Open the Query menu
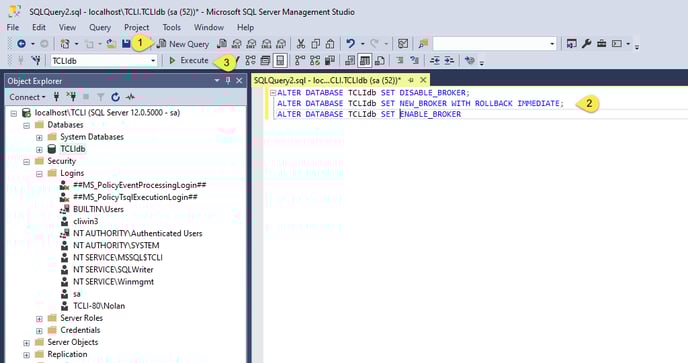Screen dimensions: 688x363 [100, 27]
